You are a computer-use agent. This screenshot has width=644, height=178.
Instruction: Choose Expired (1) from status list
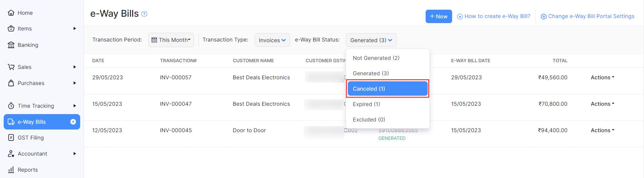coord(366,104)
